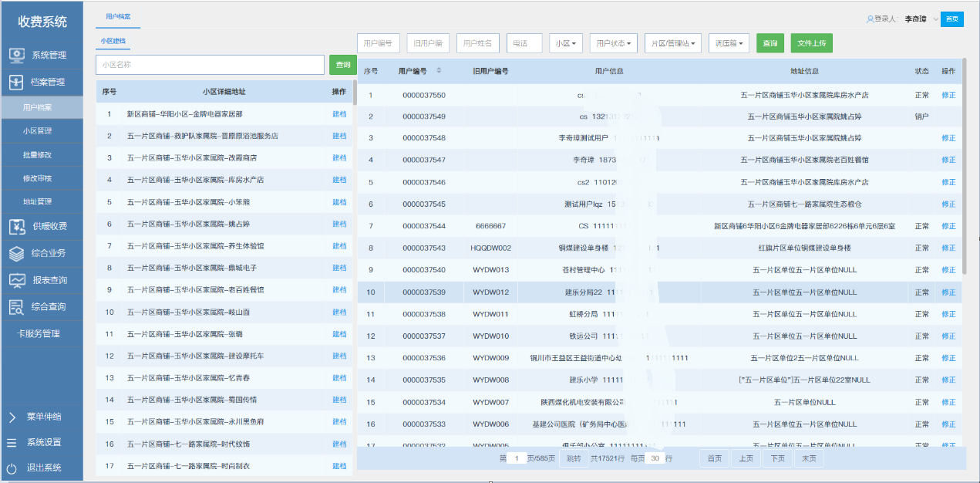Focus the 小区名称 search field
This screenshot has height=483, width=980.
(x=210, y=65)
